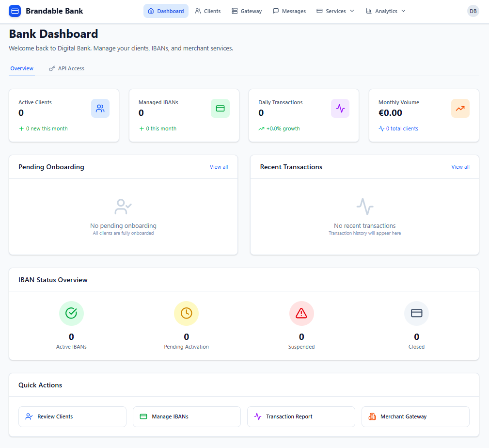This screenshot has width=489, height=448.
Task: Click the Closed IBANs card icon
Action: click(416, 313)
